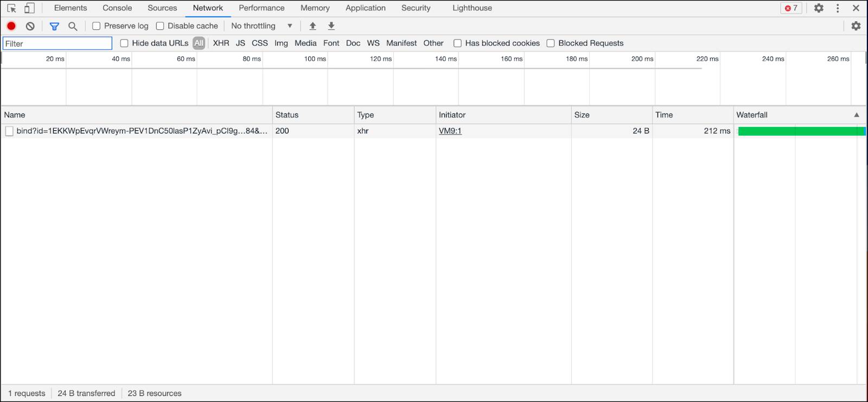
Task: Filter requests by Media
Action: pyautogui.click(x=305, y=43)
